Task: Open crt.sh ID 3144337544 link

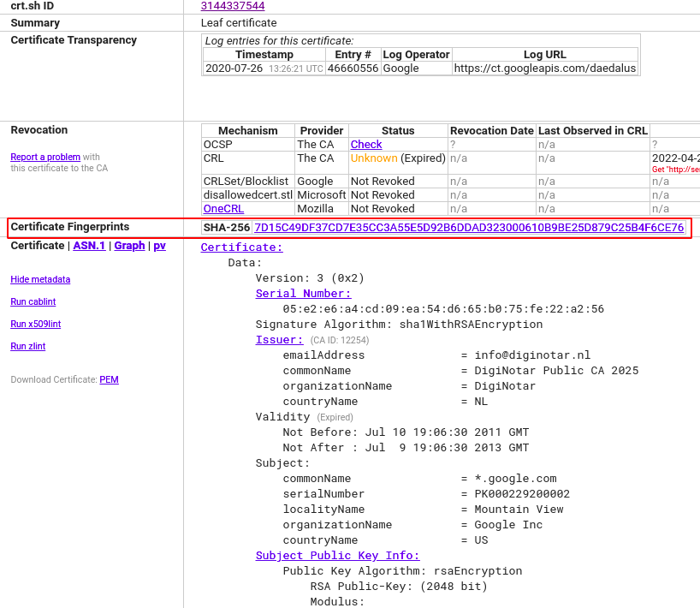Action: coord(233,6)
